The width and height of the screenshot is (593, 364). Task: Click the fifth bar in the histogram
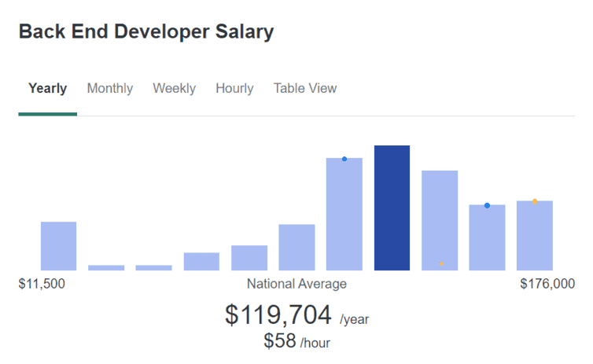point(249,258)
